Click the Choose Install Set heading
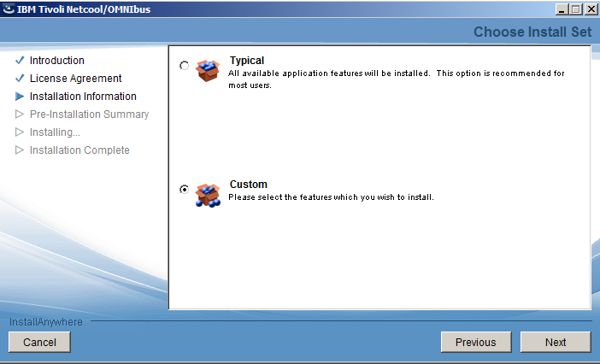Image resolution: width=600 pixels, height=364 pixels. (532, 32)
